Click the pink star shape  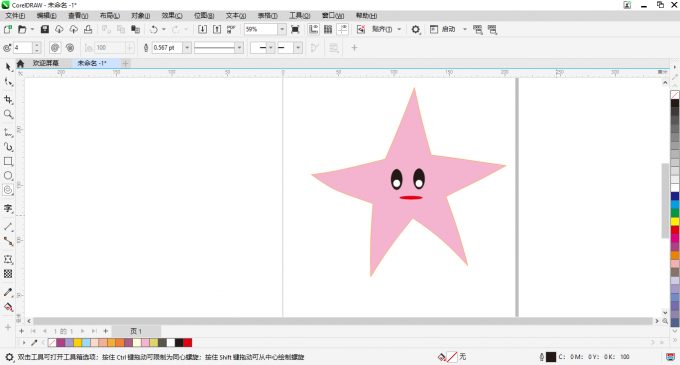[408, 182]
